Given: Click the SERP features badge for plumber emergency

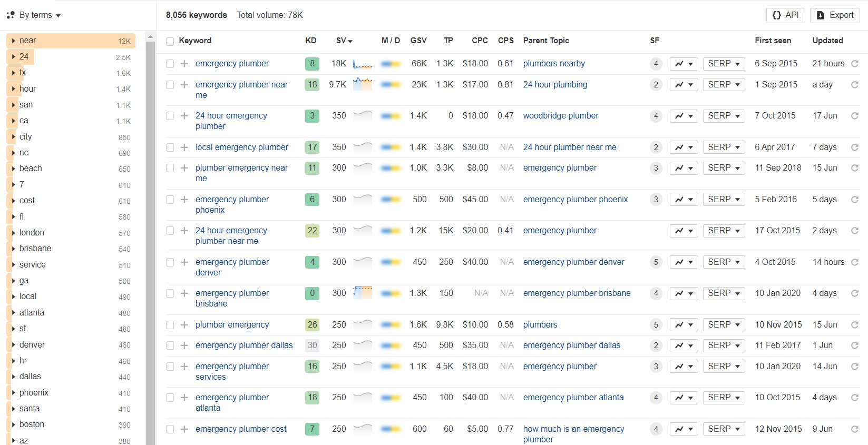Looking at the screenshot, I should point(656,325).
